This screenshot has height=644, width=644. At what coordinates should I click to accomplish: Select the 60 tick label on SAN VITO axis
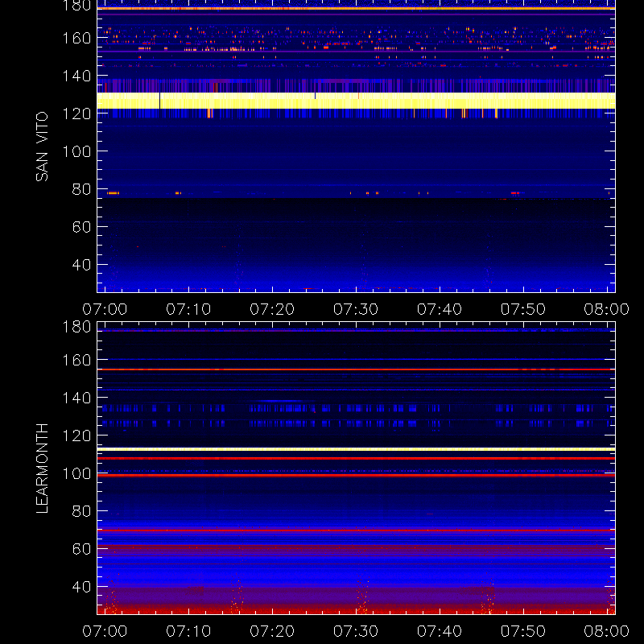(81, 227)
